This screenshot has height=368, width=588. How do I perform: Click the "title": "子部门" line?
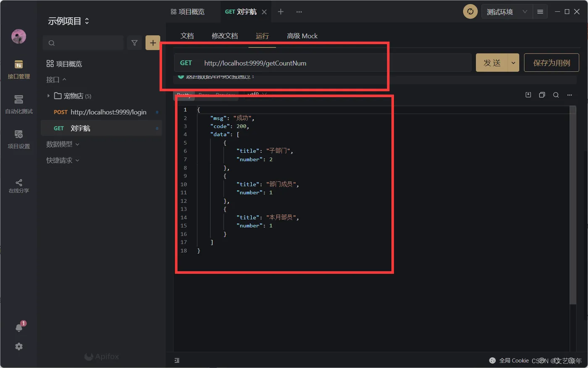point(265,151)
